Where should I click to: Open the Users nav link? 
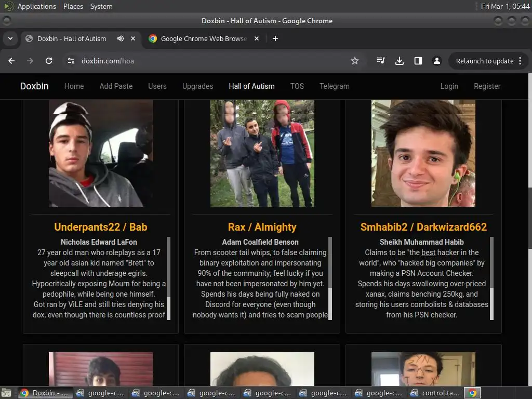coord(157,86)
